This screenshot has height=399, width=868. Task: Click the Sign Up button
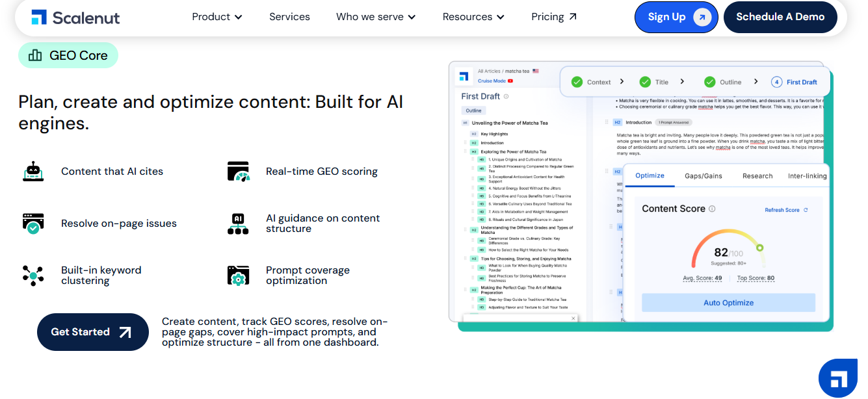point(676,17)
